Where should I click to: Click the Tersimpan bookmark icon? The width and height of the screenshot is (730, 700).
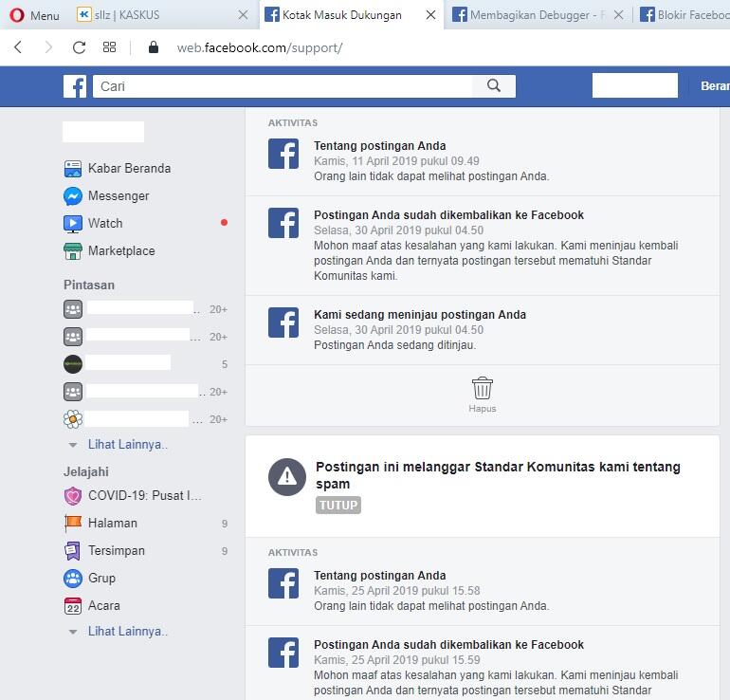[x=73, y=550]
